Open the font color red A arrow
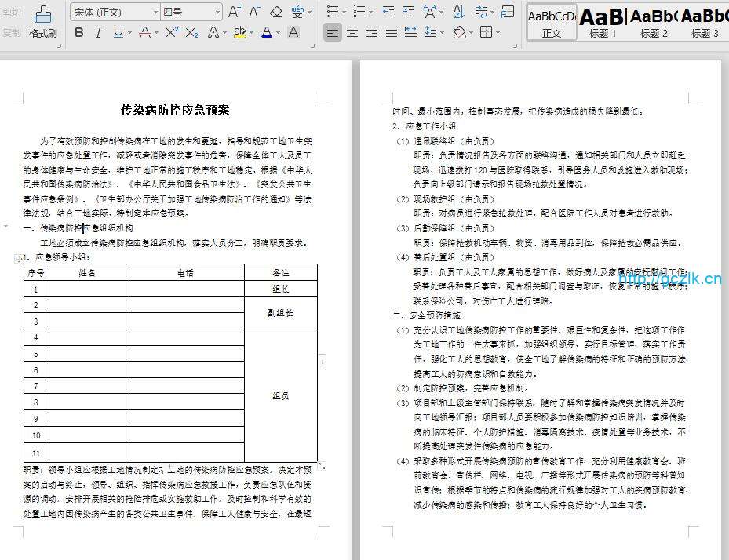The width and height of the screenshot is (729, 560). (279, 32)
